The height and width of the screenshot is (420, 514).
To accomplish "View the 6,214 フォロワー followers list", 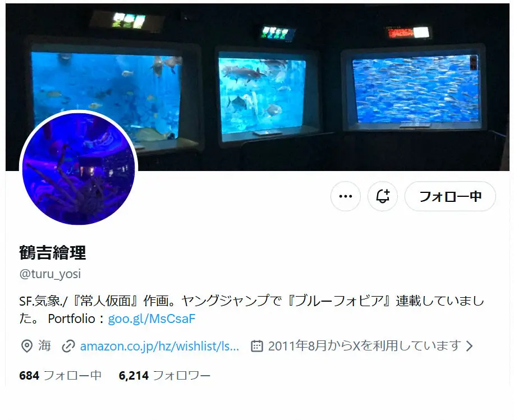I will click(x=164, y=376).
